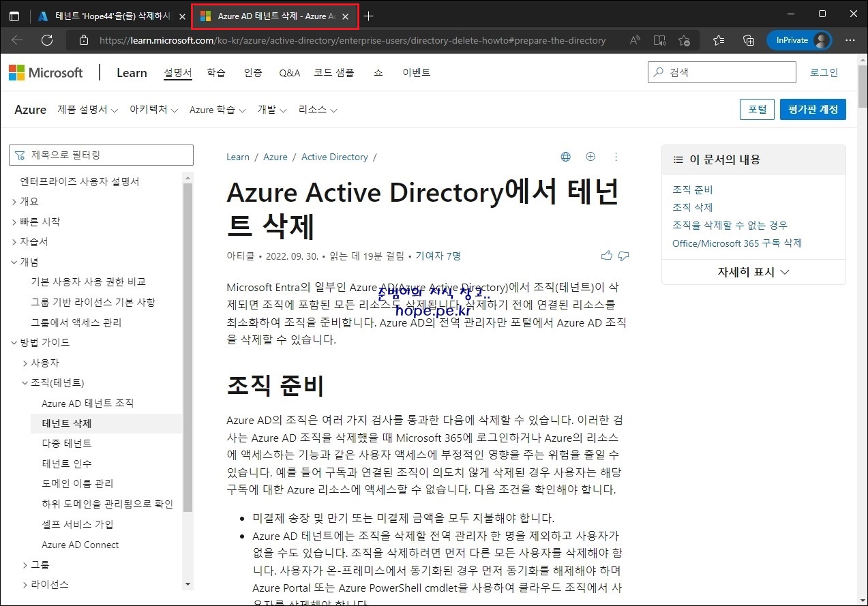The image size is (868, 606).
Task: Reload the page with the refresh icon
Action: coord(47,40)
